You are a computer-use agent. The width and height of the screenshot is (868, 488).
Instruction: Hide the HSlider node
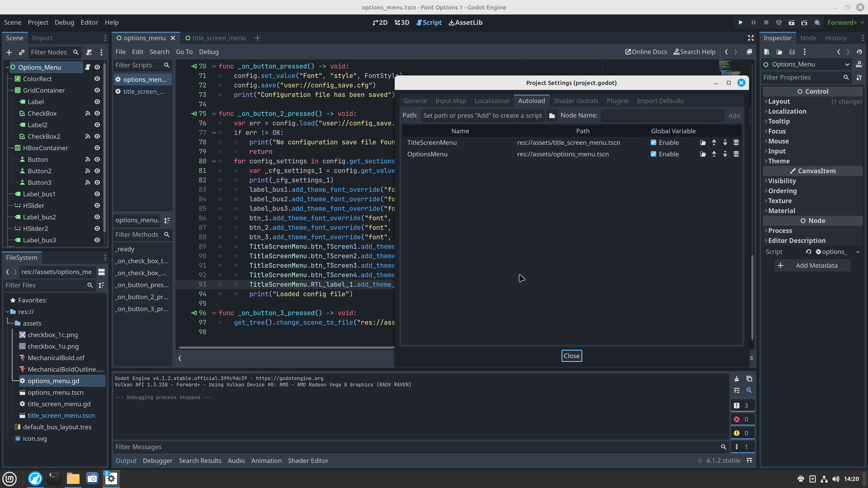[x=97, y=205]
